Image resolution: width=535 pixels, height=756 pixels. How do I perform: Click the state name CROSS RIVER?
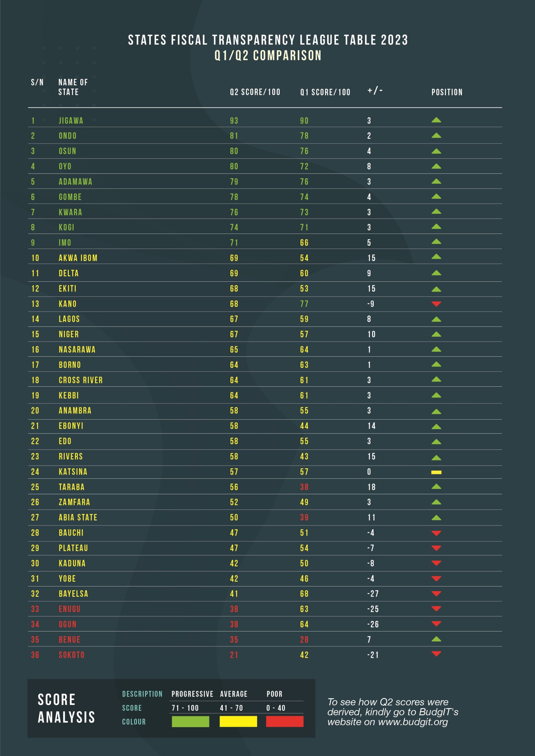click(81, 380)
